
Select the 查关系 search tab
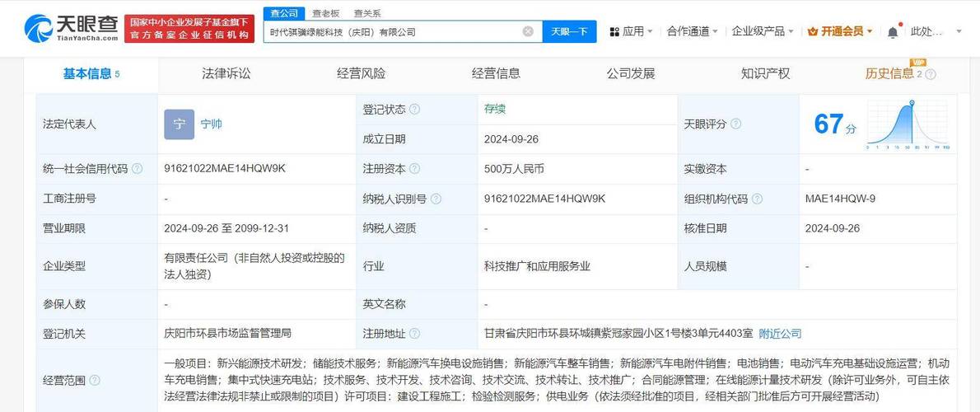coord(366,13)
